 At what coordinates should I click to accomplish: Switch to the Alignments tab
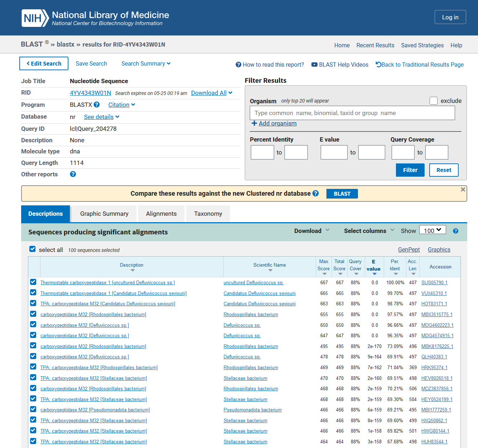[161, 214]
